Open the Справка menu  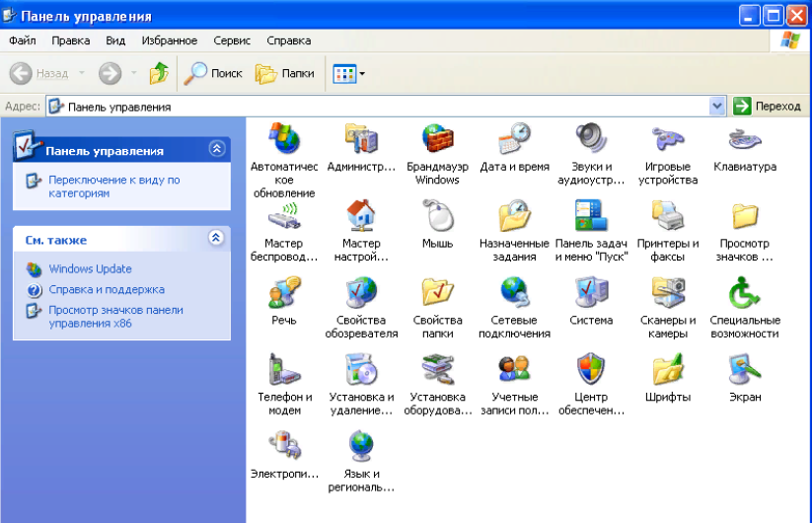288,40
